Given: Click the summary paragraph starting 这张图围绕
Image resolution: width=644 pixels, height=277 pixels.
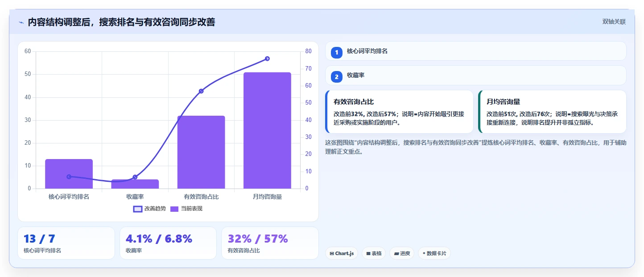Looking at the screenshot, I should click(x=476, y=147).
